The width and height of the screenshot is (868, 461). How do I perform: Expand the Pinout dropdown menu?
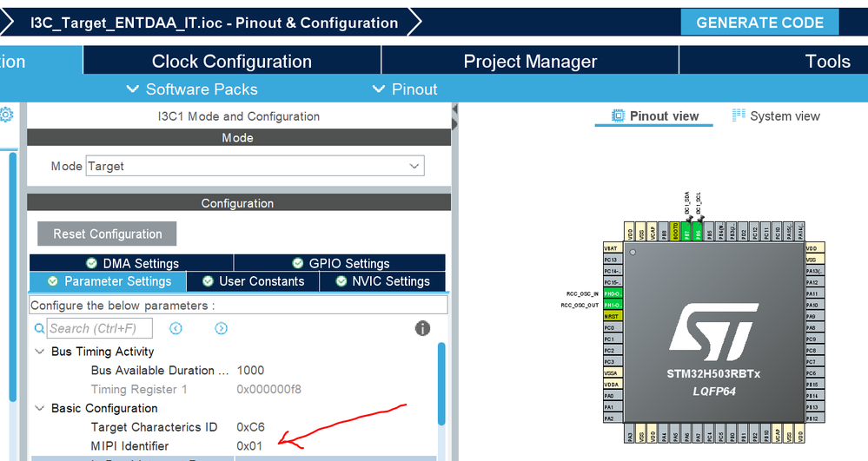[405, 89]
